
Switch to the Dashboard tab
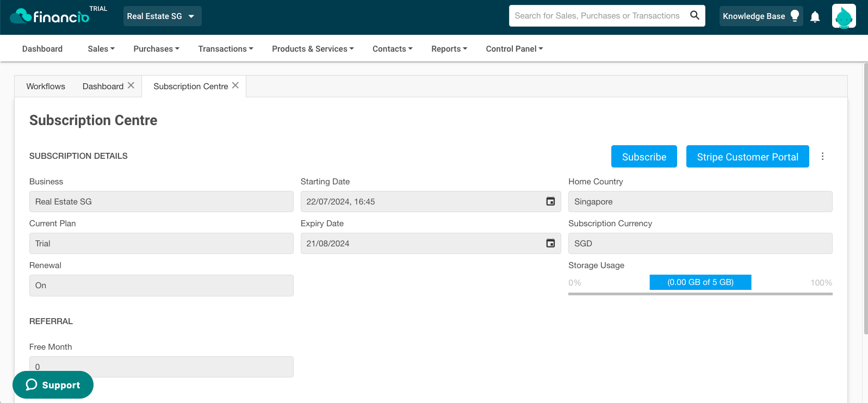(x=103, y=86)
